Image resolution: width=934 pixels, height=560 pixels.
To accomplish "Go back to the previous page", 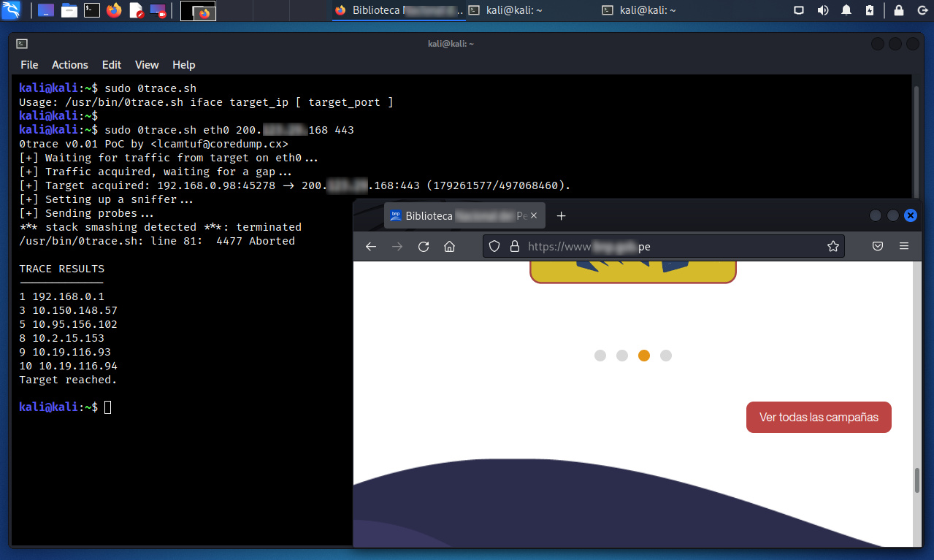I will click(371, 247).
